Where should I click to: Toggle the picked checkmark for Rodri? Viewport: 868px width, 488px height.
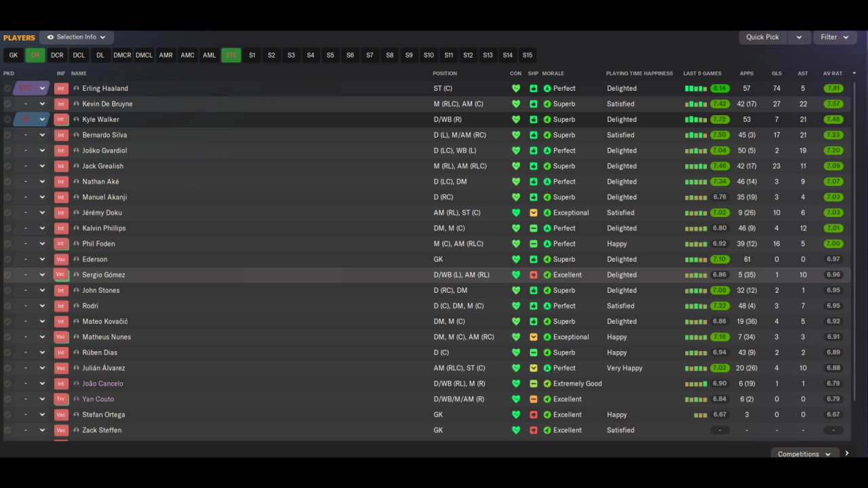pos(7,306)
